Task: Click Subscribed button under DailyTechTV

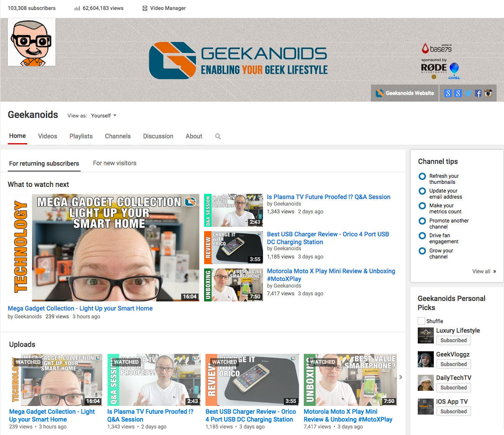Action: click(454, 388)
